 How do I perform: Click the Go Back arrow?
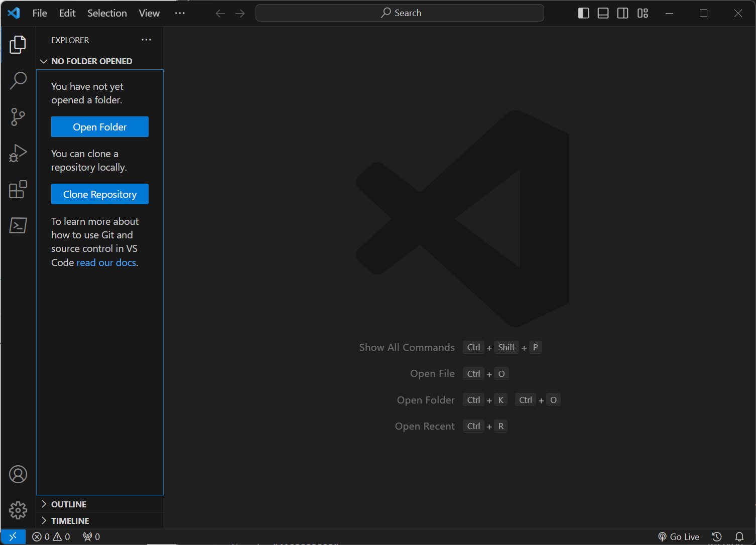(220, 13)
